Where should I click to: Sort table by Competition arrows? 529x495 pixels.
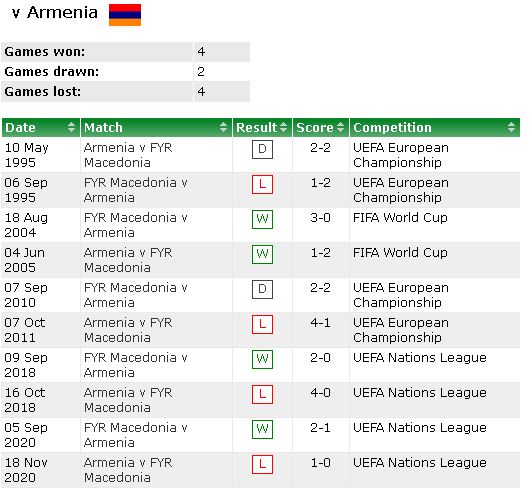[x=511, y=128]
